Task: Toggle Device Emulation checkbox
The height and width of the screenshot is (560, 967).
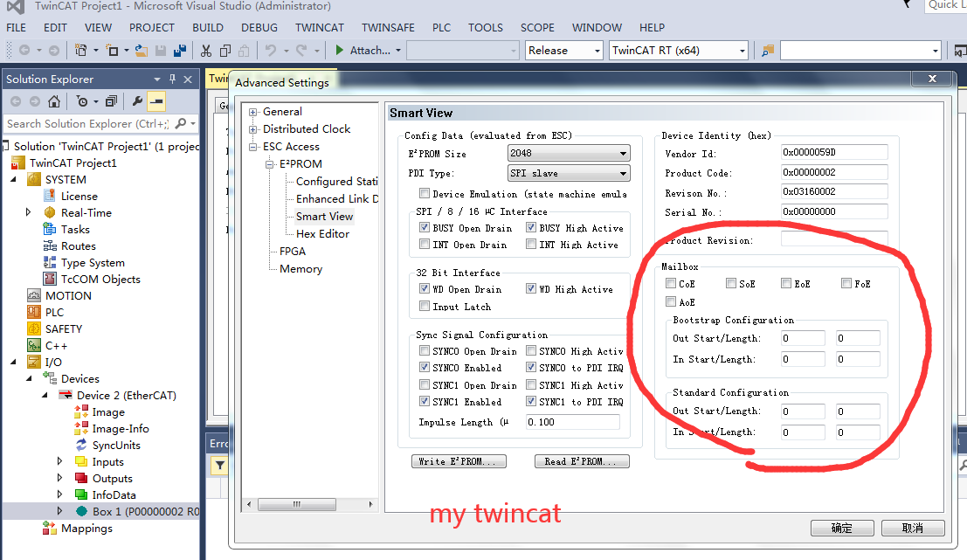Action: coord(425,193)
